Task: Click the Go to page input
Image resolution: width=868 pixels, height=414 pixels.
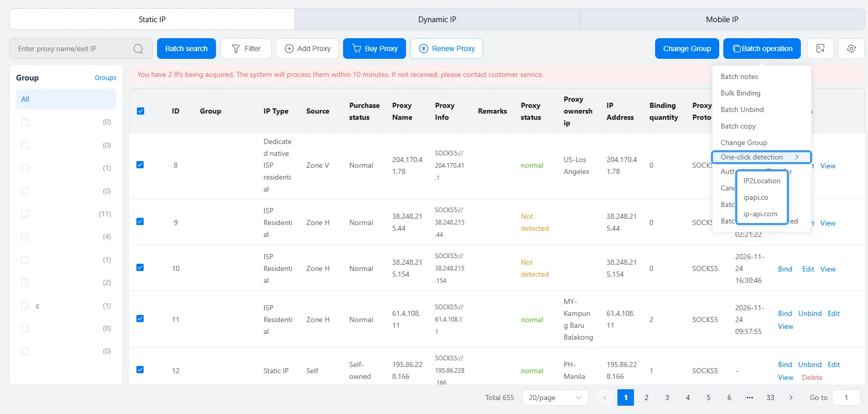Action: tap(846, 397)
